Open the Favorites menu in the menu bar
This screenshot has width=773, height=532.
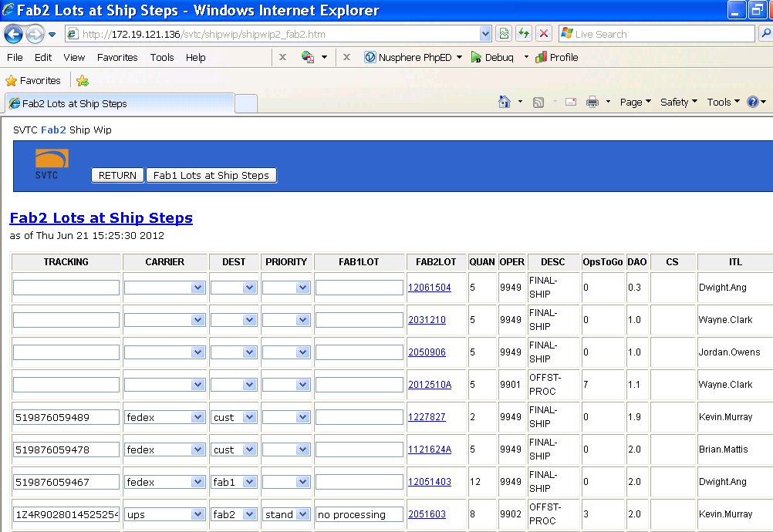click(117, 57)
